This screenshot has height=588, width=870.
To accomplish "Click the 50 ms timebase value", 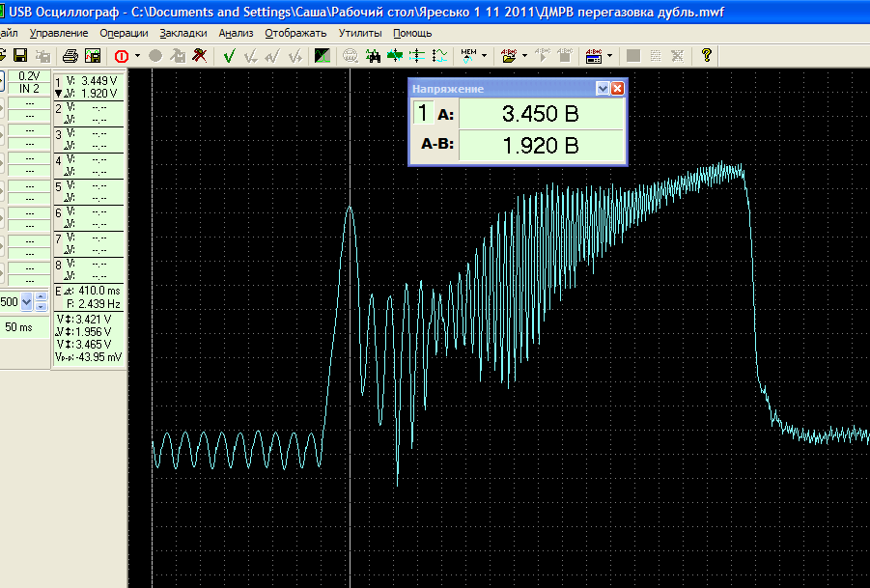I will (x=19, y=327).
